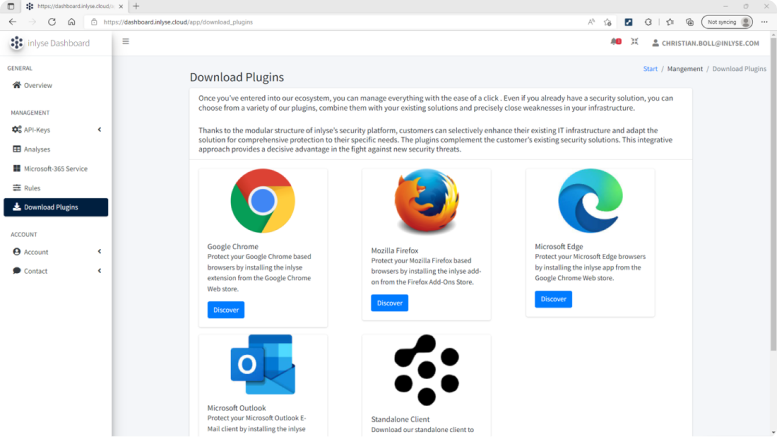The width and height of the screenshot is (777, 438).
Task: Click the Download Plugins download icon
Action: pyautogui.click(x=17, y=207)
